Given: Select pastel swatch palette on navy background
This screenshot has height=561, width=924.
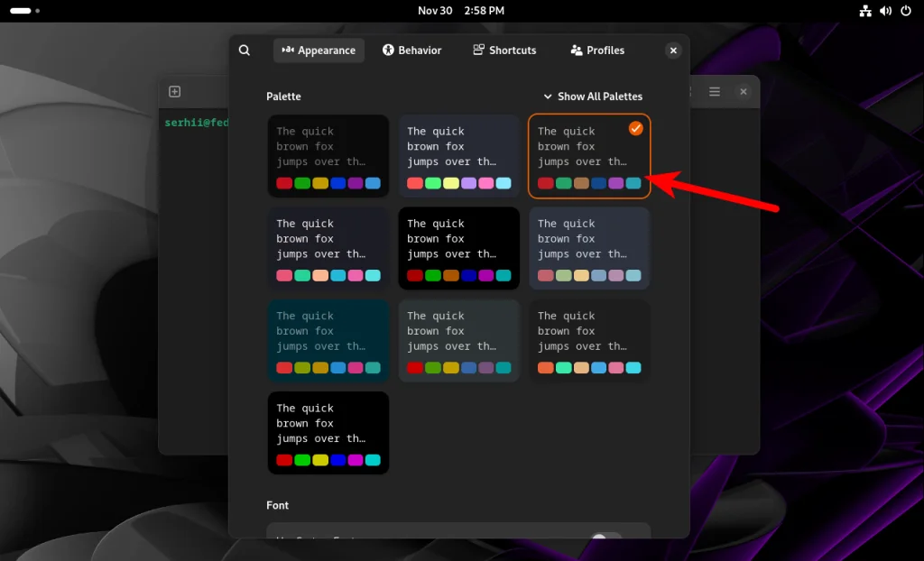Looking at the screenshot, I should [459, 156].
